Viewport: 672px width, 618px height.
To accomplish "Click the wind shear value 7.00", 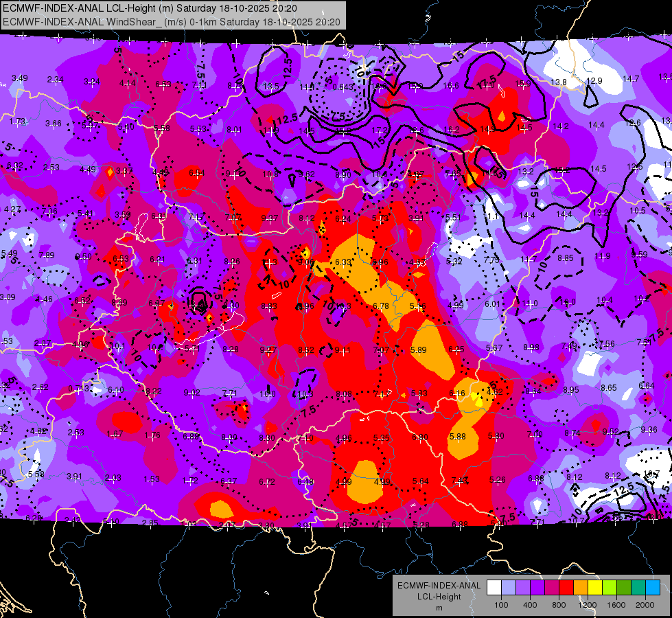I will pos(535,435).
